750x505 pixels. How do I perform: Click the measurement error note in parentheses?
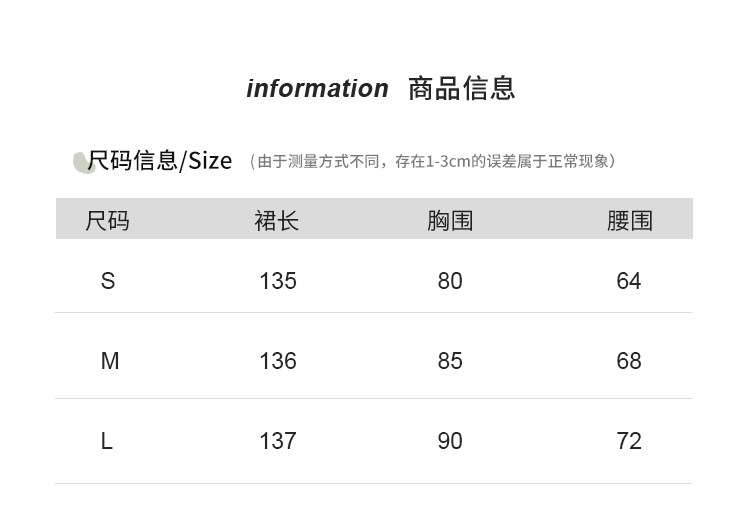point(431,161)
